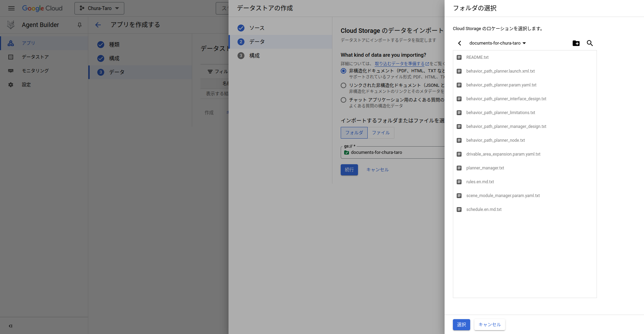
Task: Open the Chura-Taro project selector dropdown
Action: click(x=99, y=8)
